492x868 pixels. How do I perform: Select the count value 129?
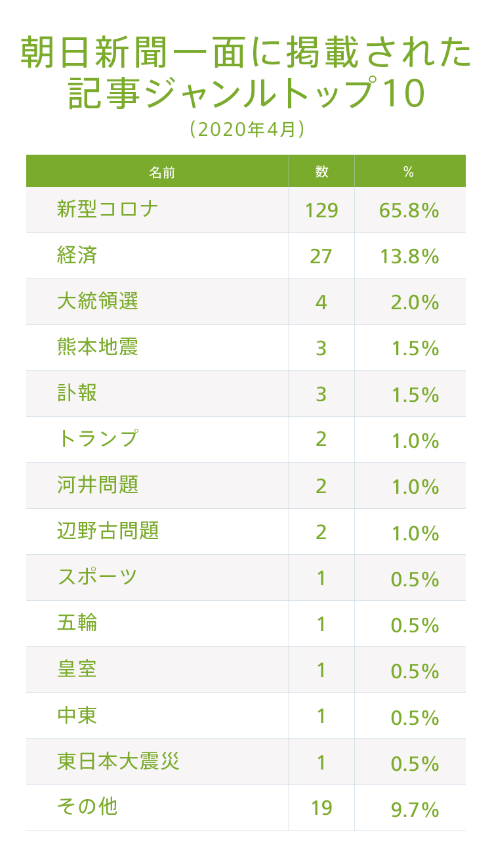pyautogui.click(x=321, y=211)
